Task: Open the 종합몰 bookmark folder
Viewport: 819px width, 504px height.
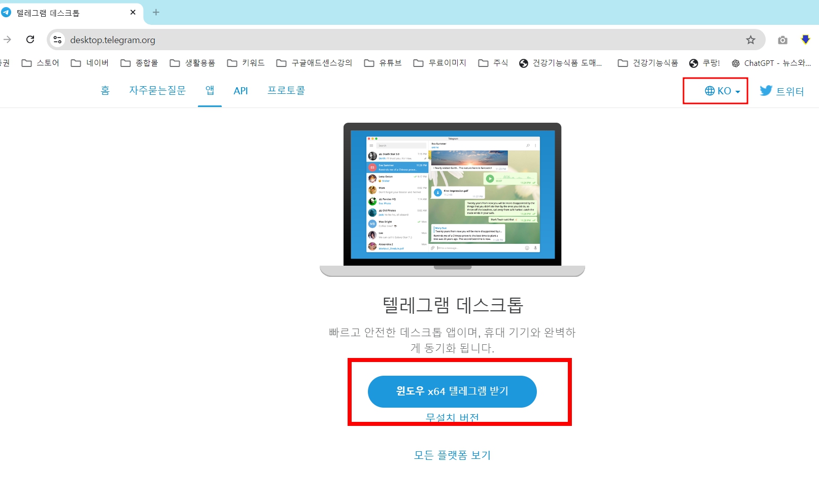Action: (x=139, y=63)
